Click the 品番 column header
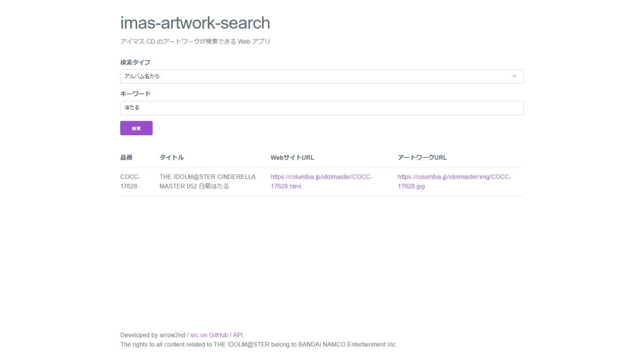The height and width of the screenshot is (362, 644). pos(126,157)
